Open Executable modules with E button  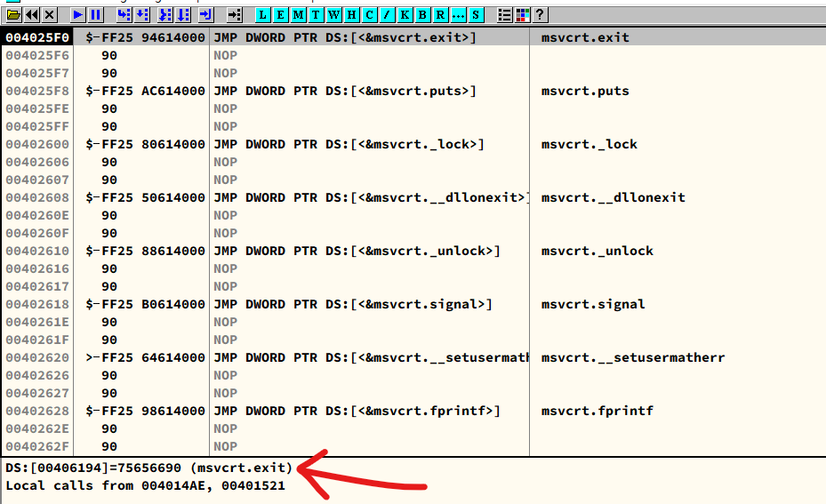(x=281, y=15)
